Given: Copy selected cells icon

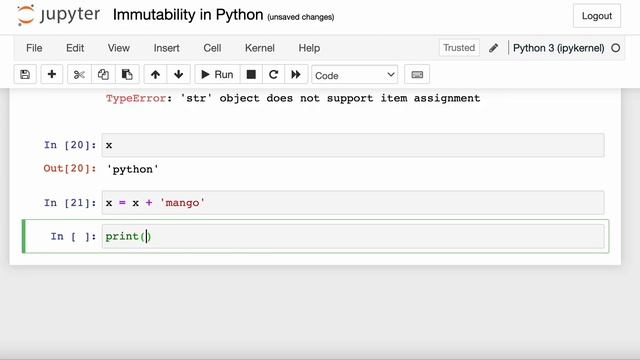Looking at the screenshot, I should (103, 75).
